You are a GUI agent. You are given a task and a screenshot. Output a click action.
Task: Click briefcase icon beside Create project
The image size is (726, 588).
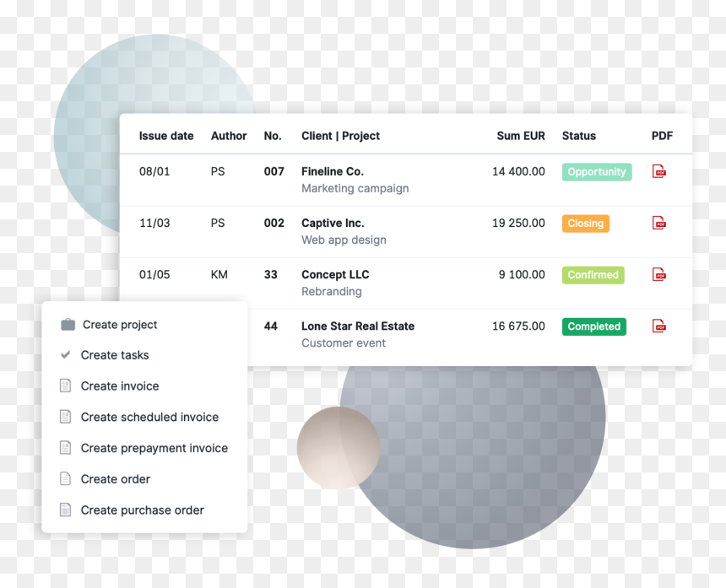tap(68, 325)
